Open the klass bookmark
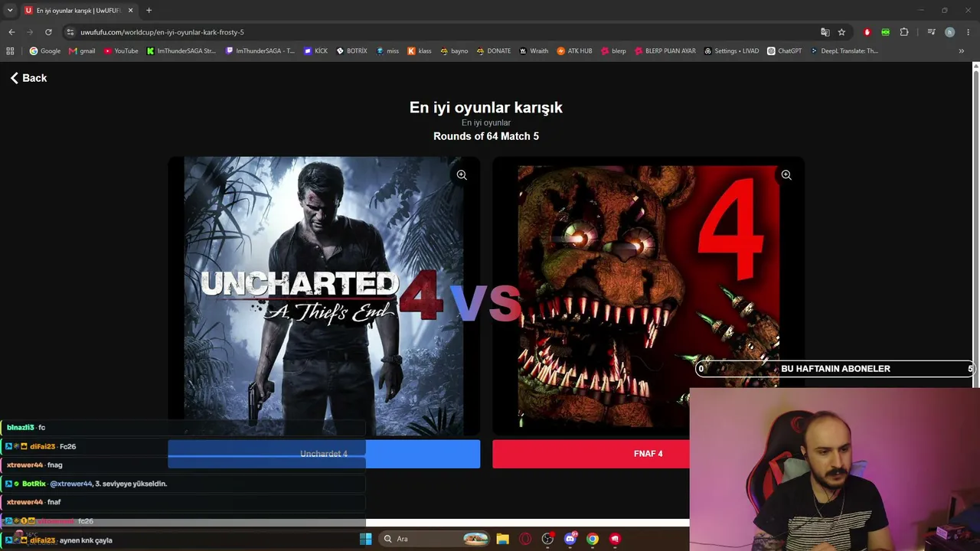 (x=420, y=51)
